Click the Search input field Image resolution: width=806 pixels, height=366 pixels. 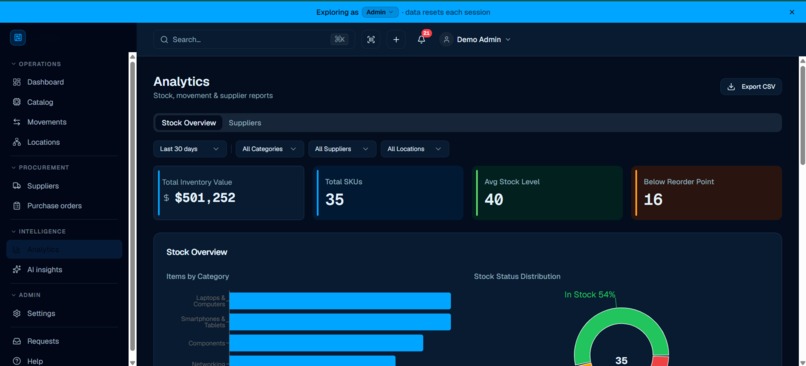point(254,40)
